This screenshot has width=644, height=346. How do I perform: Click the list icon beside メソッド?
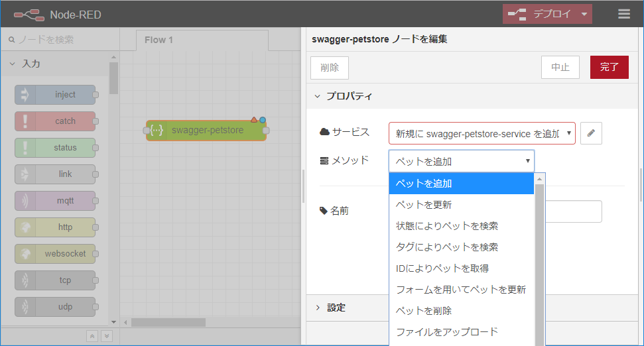(x=324, y=160)
